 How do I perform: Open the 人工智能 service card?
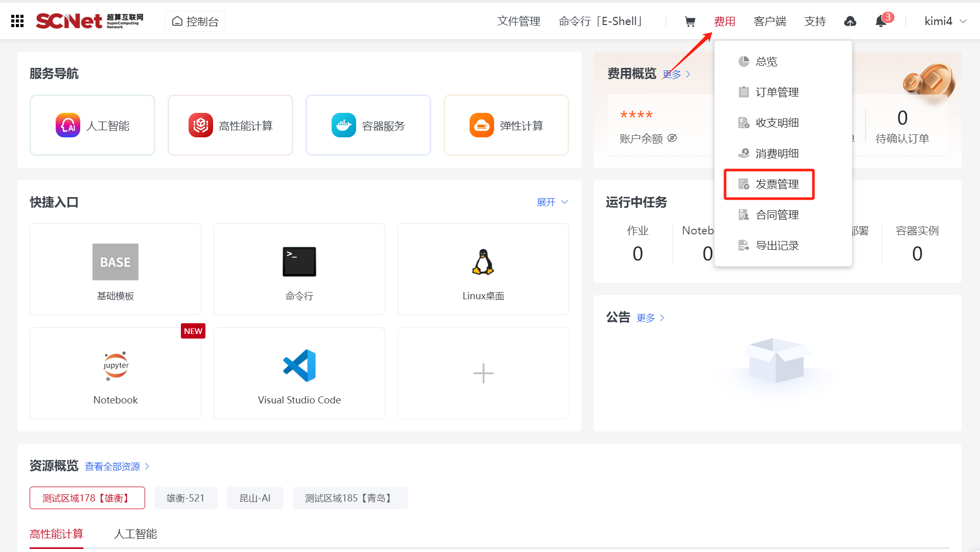tap(92, 125)
